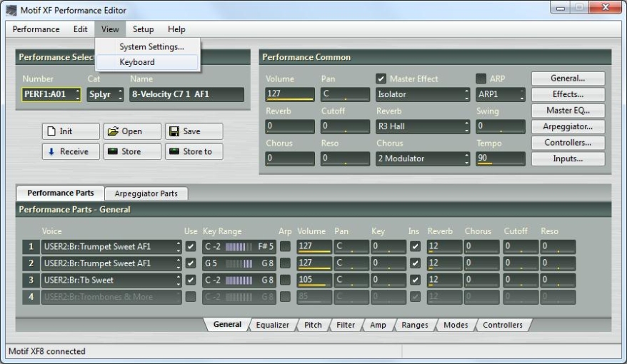The height and width of the screenshot is (364, 627).
Task: Select the Performance Parts tab
Action: pos(61,193)
